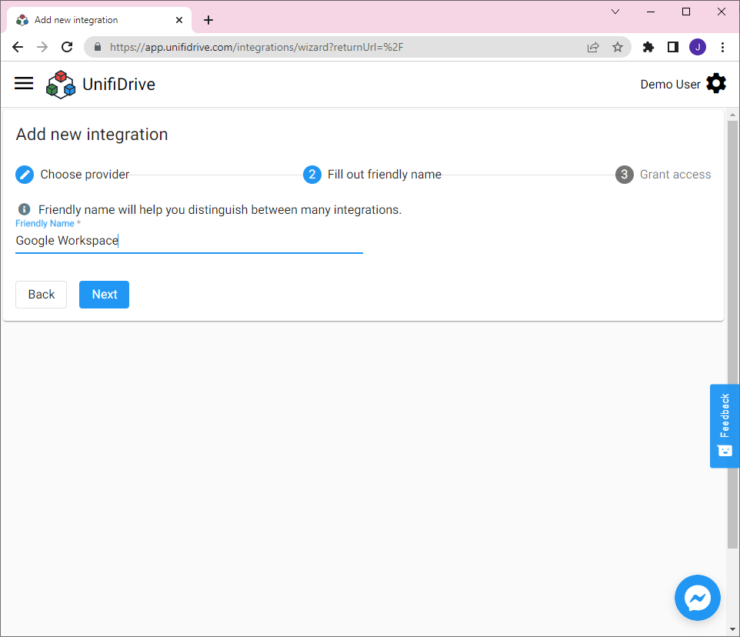740x637 pixels.
Task: Click the Feedback side tab
Action: tap(724, 426)
